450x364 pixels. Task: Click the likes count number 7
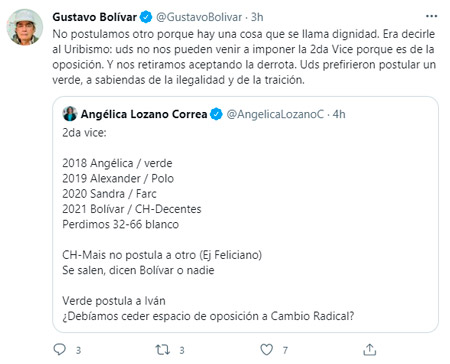tap(285, 350)
